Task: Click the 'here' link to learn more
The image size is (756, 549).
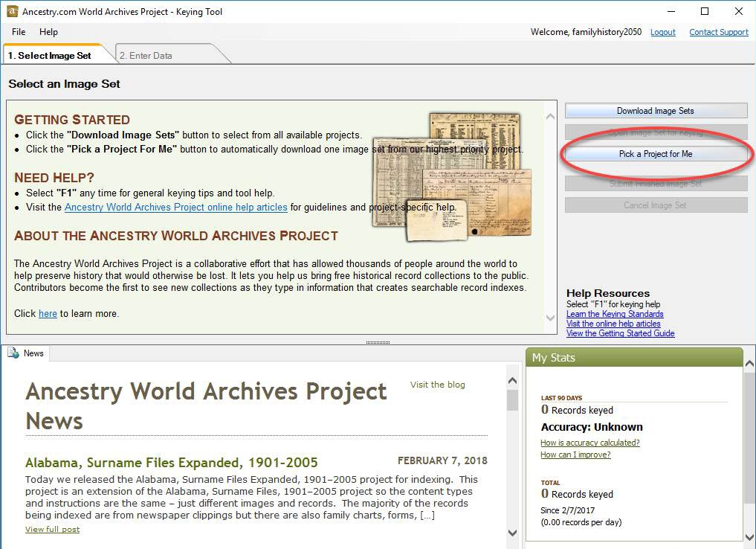Action: pos(48,314)
